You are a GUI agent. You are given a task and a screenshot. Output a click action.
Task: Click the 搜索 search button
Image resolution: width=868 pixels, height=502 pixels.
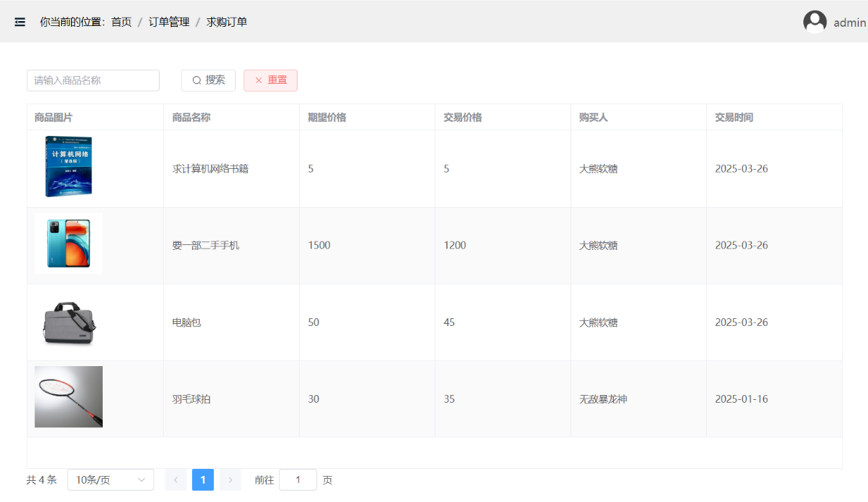208,80
